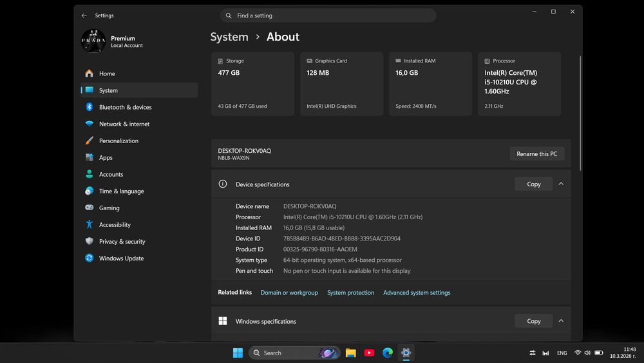Click the Processor card chip icon
644x363 pixels.
tap(487, 61)
